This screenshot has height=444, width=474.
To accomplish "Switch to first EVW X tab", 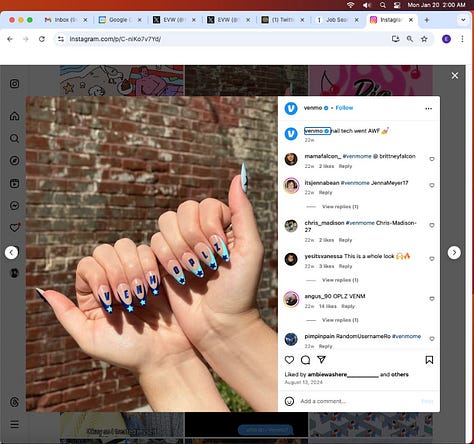I will [173, 20].
